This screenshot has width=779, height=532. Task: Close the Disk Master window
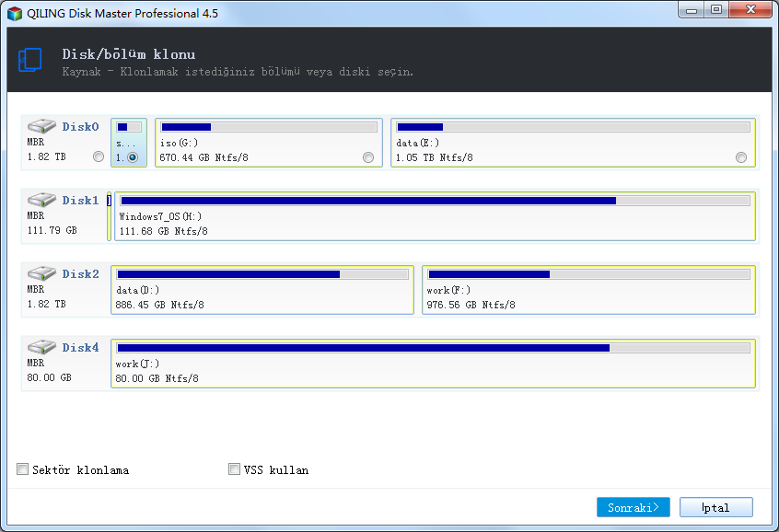[750, 9]
